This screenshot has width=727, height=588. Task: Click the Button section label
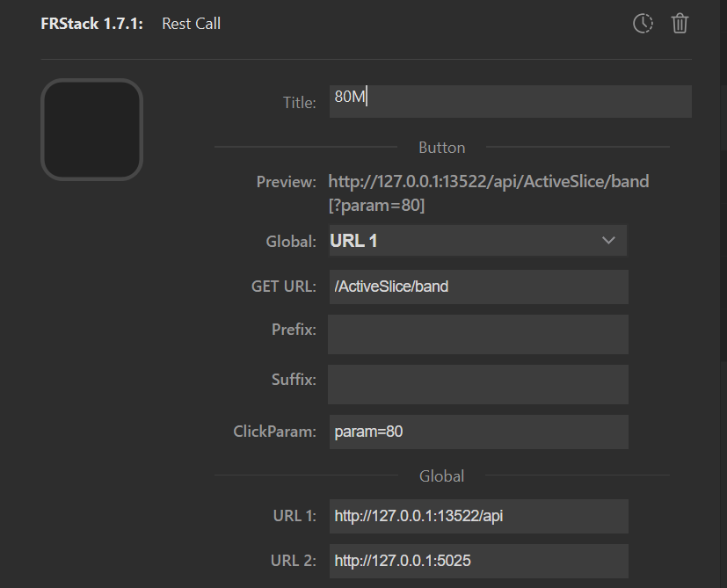coord(442,148)
